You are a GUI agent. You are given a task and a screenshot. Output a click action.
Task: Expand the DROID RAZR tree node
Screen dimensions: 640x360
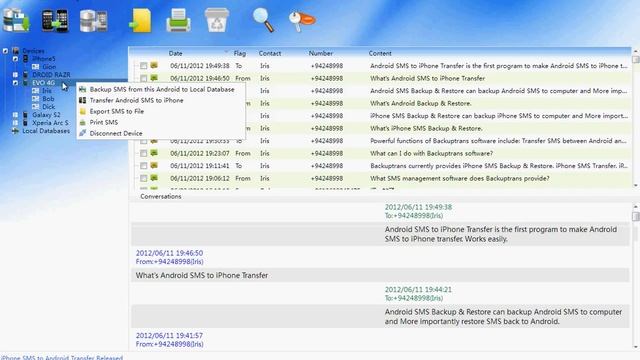pyautogui.click(x=15, y=75)
